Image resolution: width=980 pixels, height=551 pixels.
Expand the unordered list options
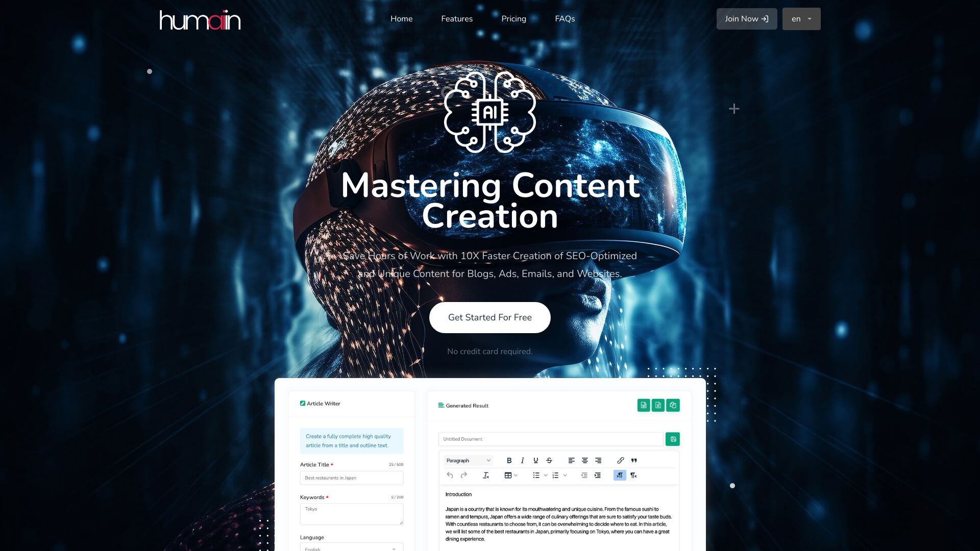coord(543,475)
